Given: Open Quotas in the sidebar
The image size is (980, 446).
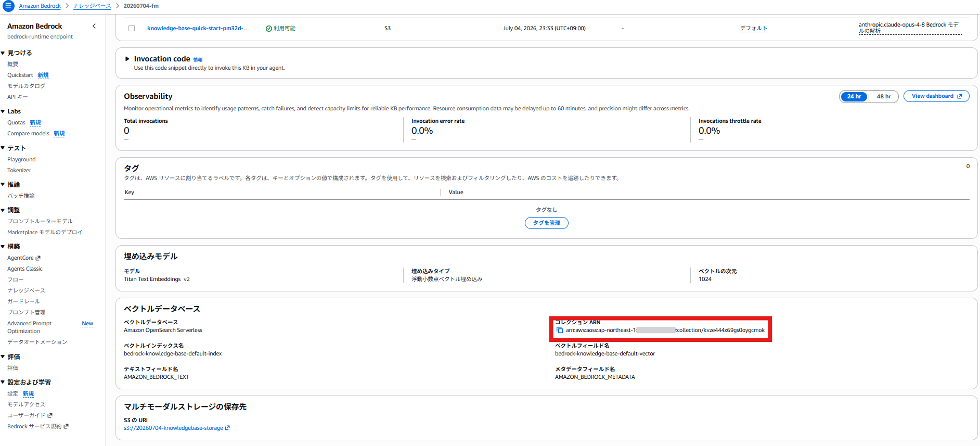Looking at the screenshot, I should pyautogui.click(x=16, y=123).
